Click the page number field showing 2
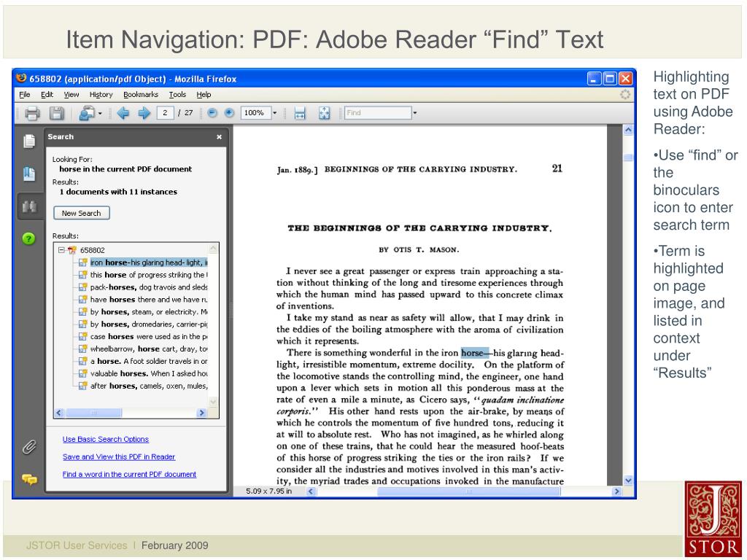This screenshot has width=747, height=560. coord(165,113)
